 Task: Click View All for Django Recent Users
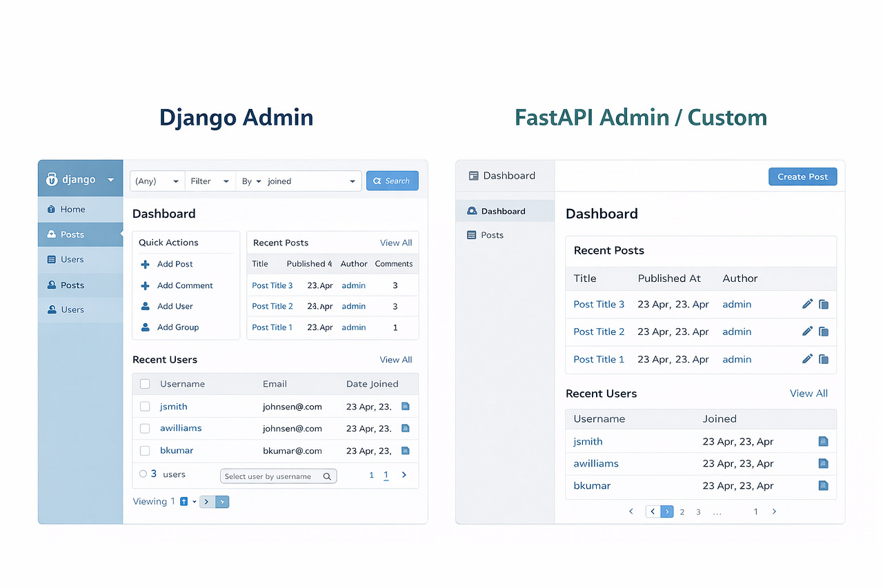(x=396, y=360)
